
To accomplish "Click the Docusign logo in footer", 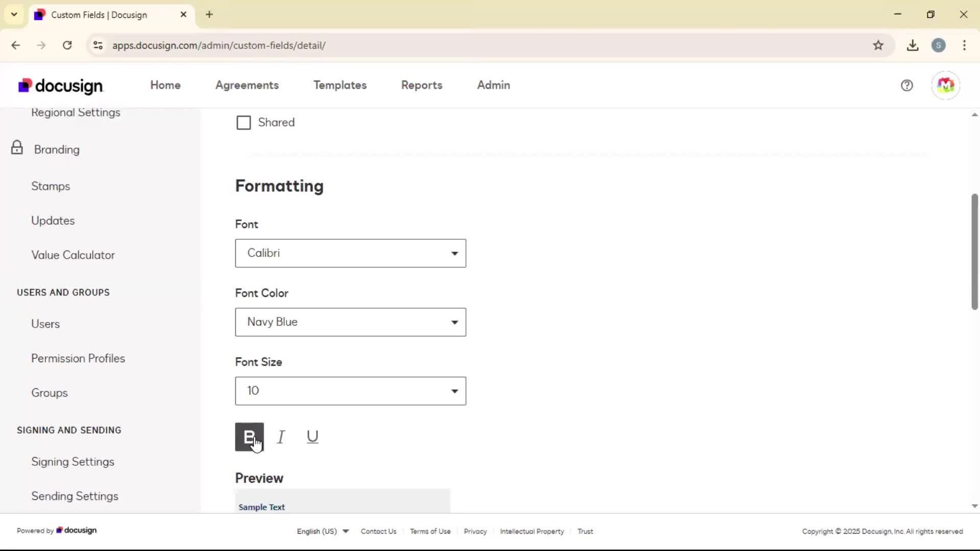I will point(77,530).
